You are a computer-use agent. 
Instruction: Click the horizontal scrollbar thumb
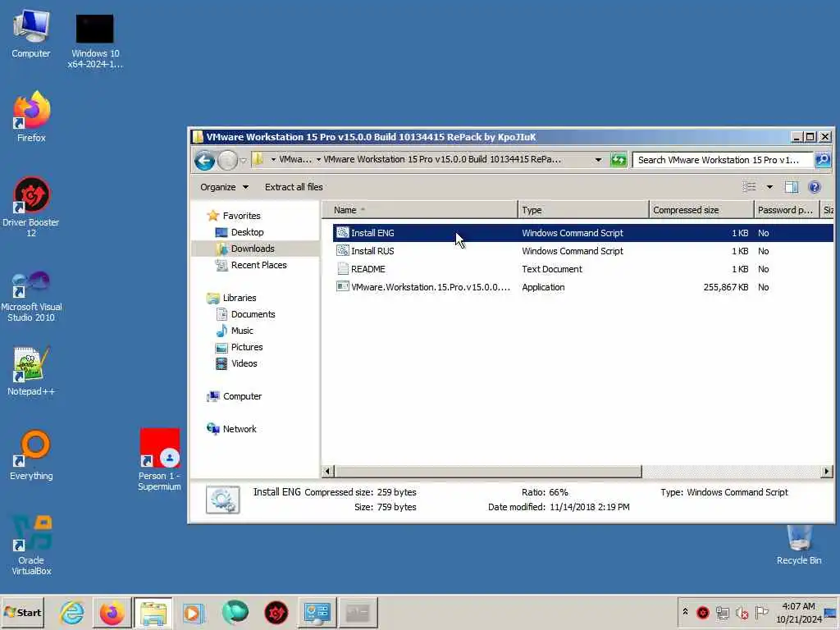click(x=487, y=472)
